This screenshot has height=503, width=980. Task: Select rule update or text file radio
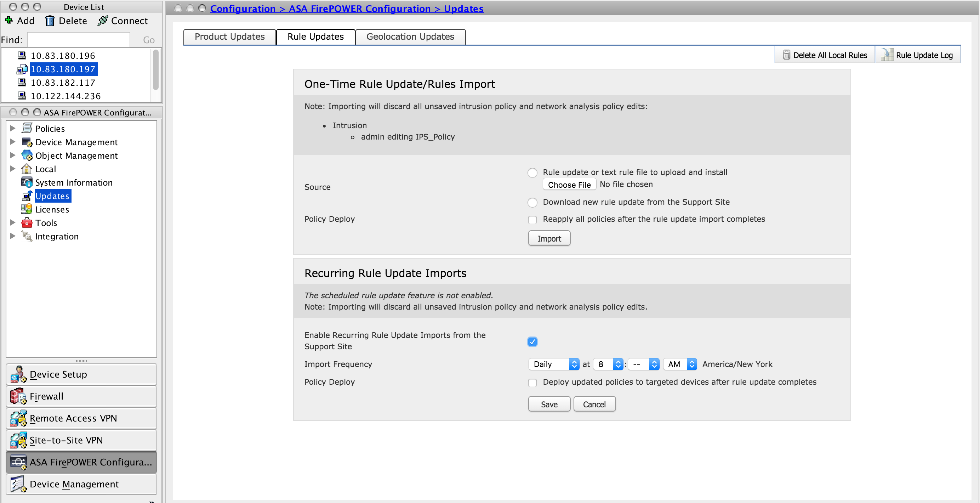coord(533,171)
